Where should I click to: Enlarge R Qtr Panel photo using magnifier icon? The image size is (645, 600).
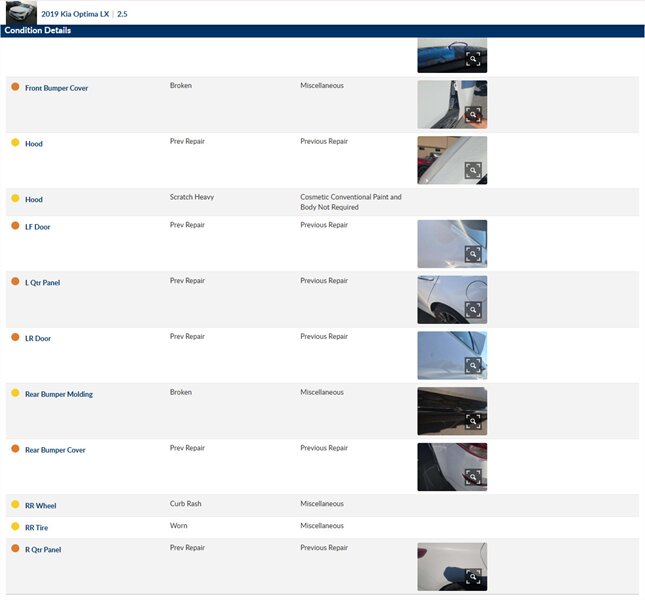(473, 577)
